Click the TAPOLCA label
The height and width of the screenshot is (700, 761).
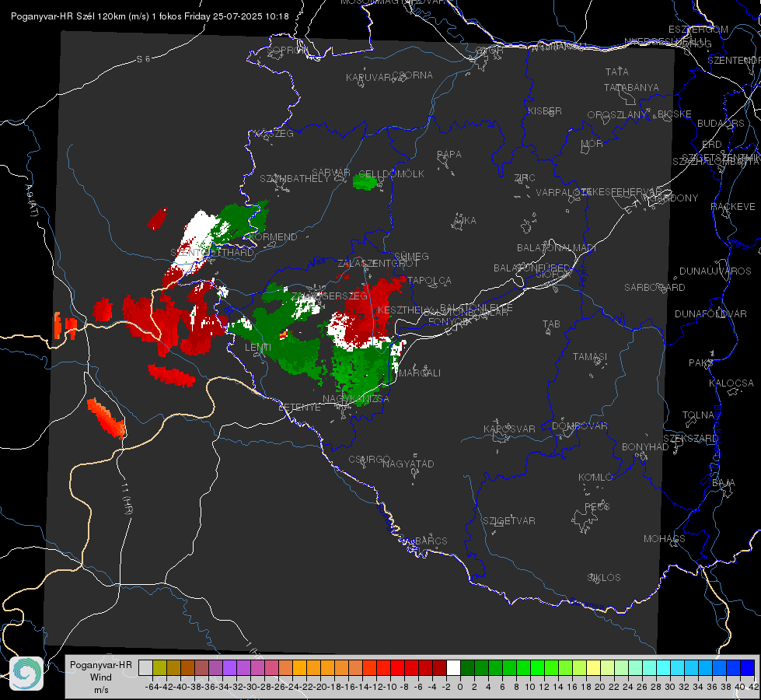pyautogui.click(x=429, y=281)
